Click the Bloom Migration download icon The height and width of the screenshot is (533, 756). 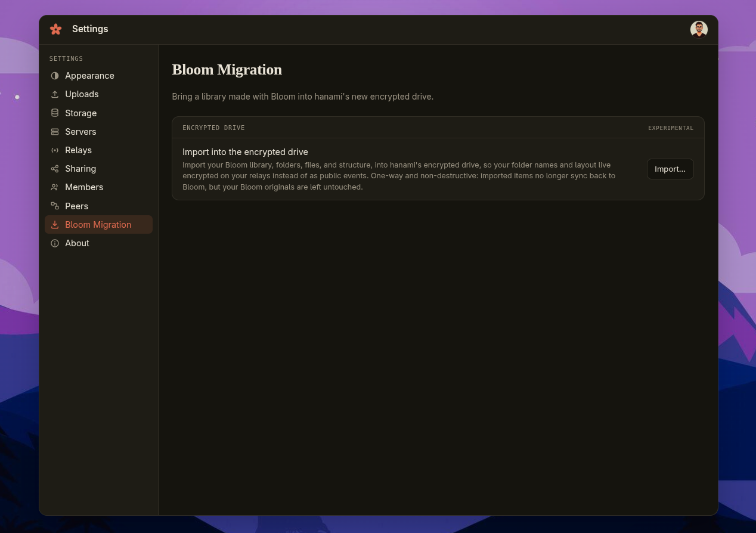[x=55, y=225]
